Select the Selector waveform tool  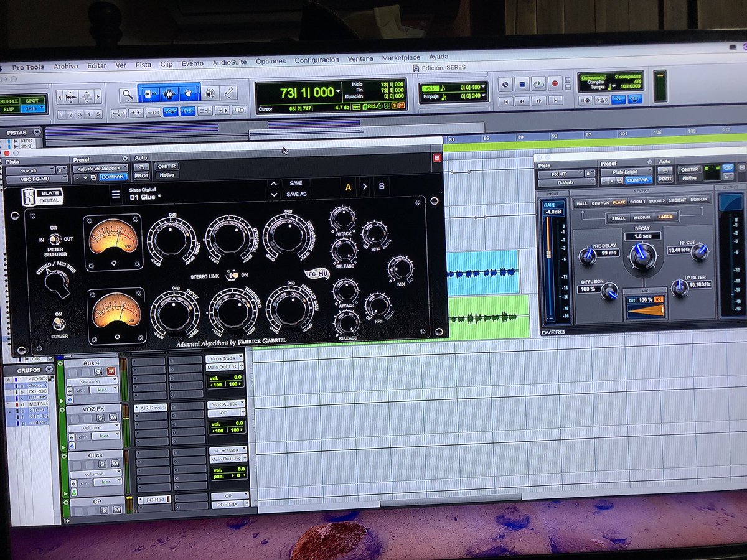point(169,95)
